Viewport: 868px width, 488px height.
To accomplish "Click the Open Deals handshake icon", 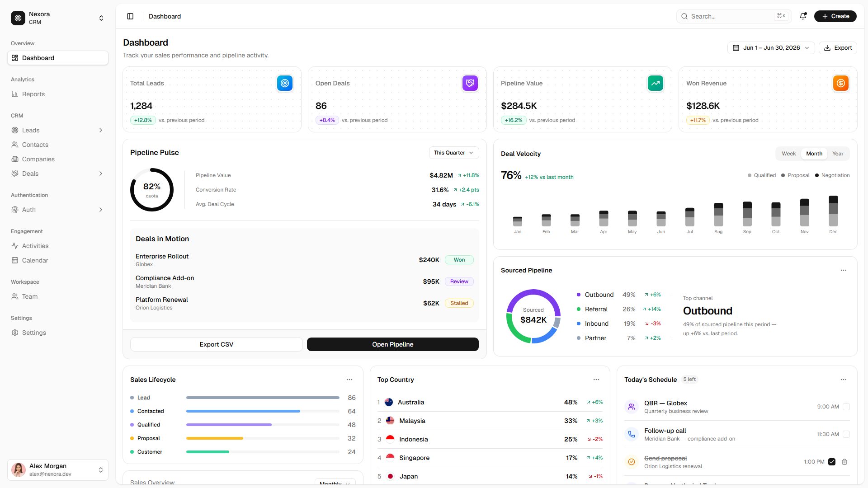I will (x=470, y=83).
